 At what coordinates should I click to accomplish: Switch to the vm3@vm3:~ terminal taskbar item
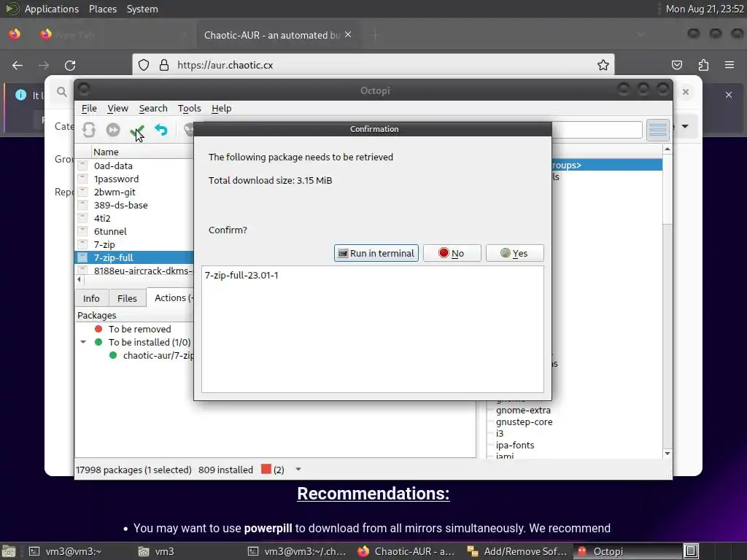(66, 551)
